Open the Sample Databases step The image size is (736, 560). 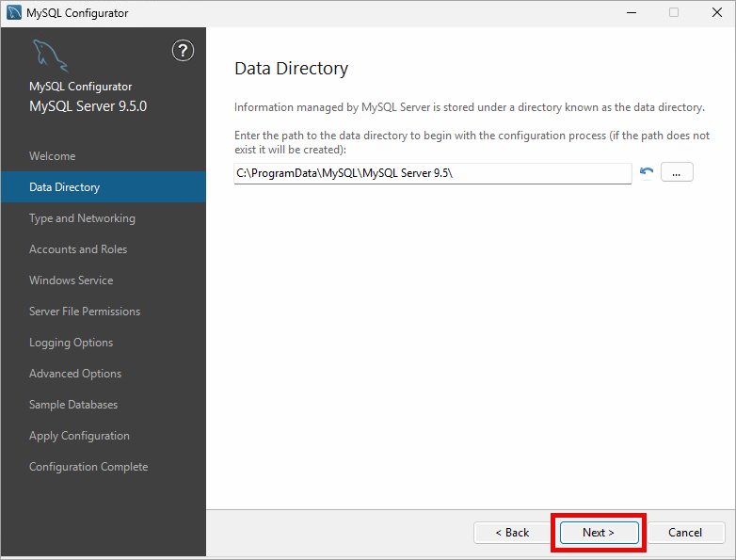point(73,405)
